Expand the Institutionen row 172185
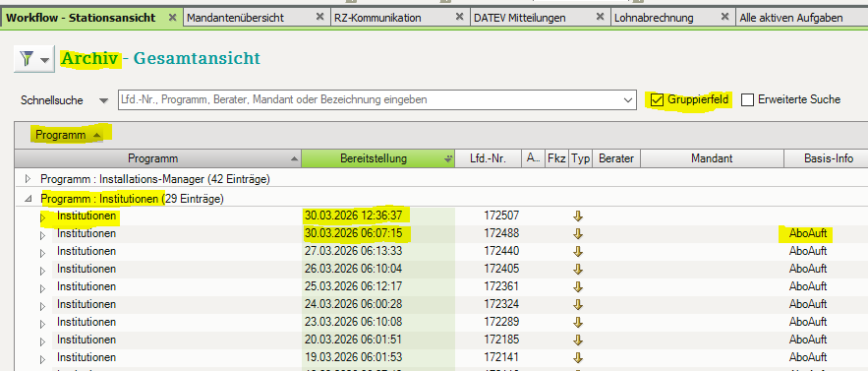Screen dimensions: 868x371 click(x=43, y=342)
